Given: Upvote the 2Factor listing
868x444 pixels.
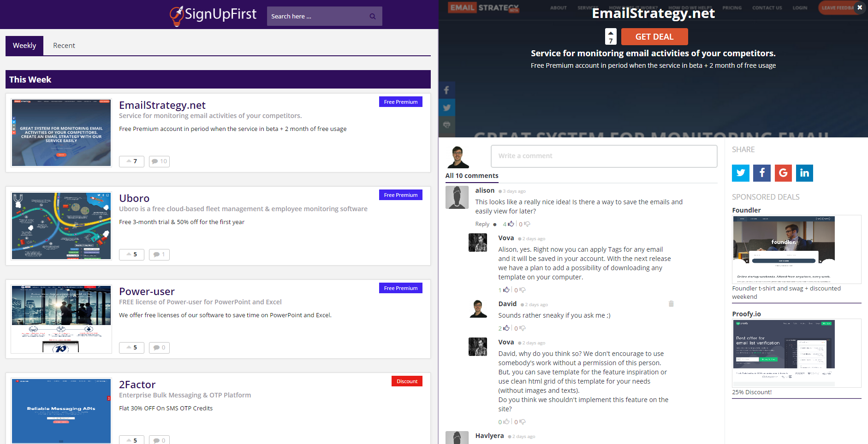Looking at the screenshot, I should tap(131, 440).
